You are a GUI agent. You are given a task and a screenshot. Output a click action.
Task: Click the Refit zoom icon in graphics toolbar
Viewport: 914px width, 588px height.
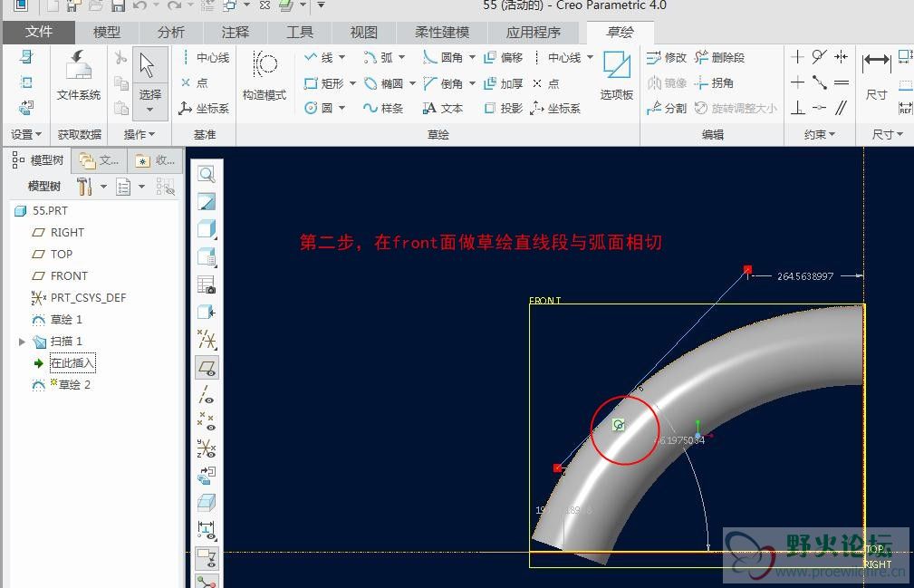[x=207, y=174]
